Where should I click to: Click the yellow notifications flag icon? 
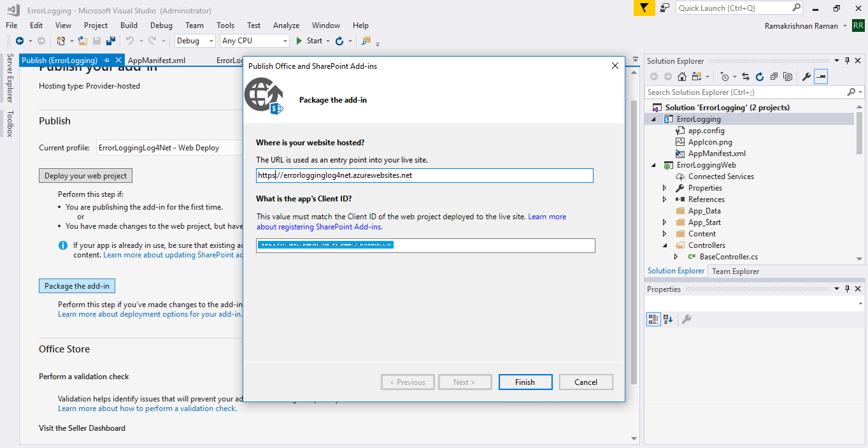[644, 8]
